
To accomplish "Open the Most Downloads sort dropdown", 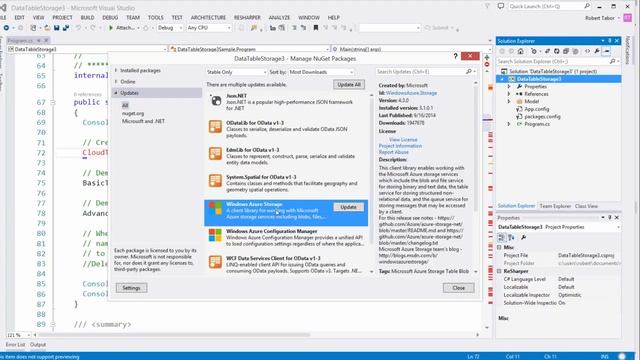I will [x=321, y=72].
